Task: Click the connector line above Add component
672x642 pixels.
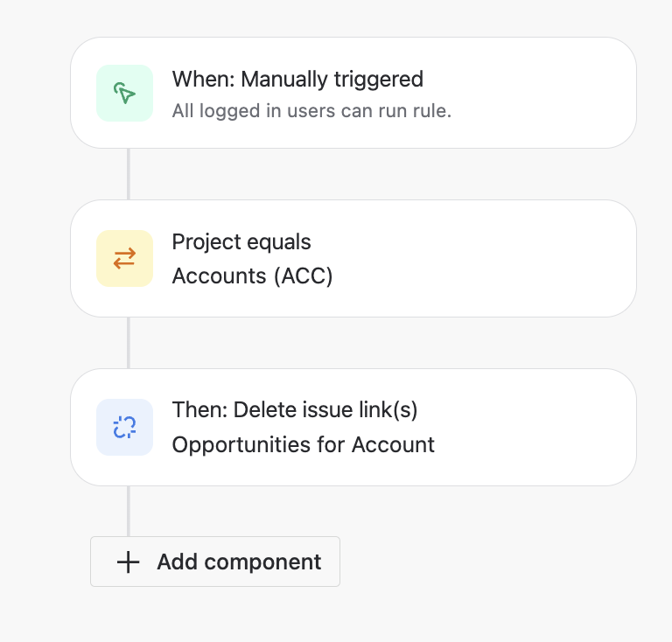Action: (x=128, y=512)
